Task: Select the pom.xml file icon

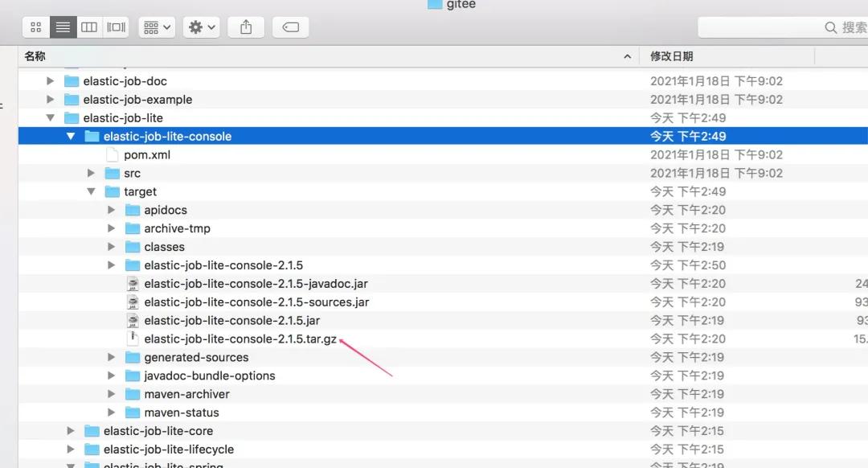Action: point(113,155)
